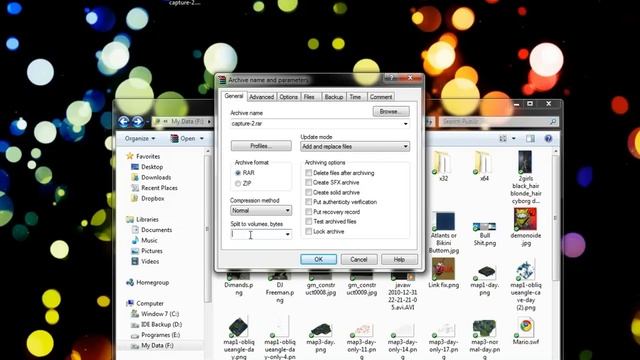Select the Mario.swf file icon

[526, 327]
